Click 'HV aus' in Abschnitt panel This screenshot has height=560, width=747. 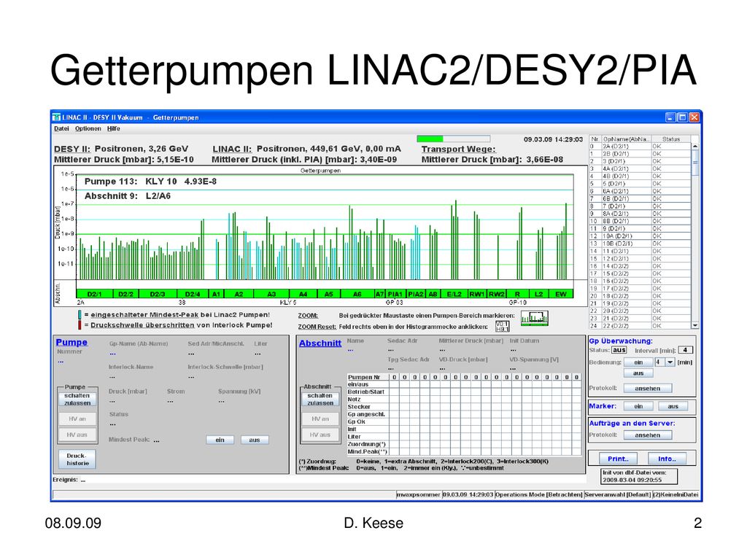[320, 435]
